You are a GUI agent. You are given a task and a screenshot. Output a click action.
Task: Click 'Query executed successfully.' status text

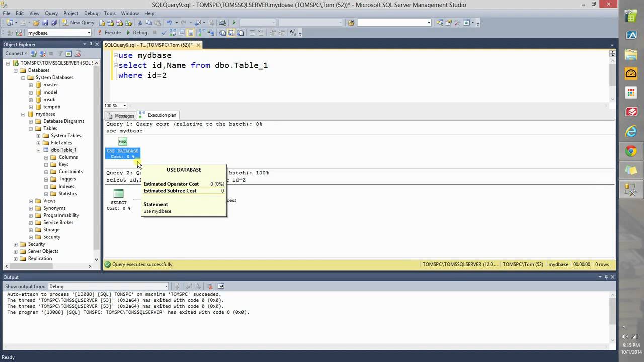point(142,264)
